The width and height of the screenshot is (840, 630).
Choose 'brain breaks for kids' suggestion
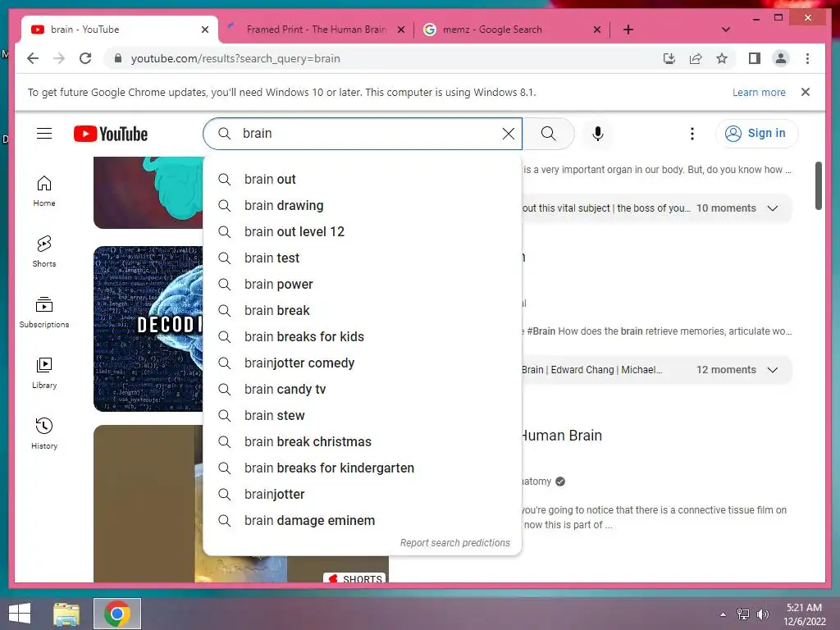[x=363, y=337]
